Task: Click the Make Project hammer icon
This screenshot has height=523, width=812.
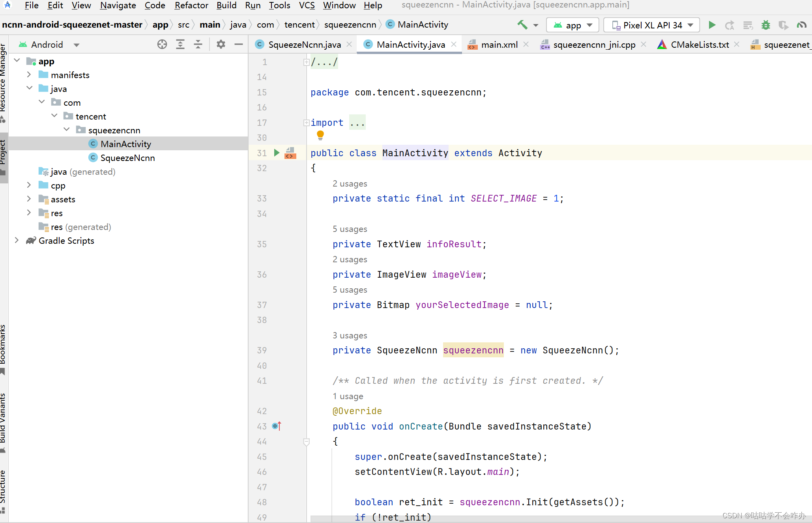Action: tap(522, 25)
